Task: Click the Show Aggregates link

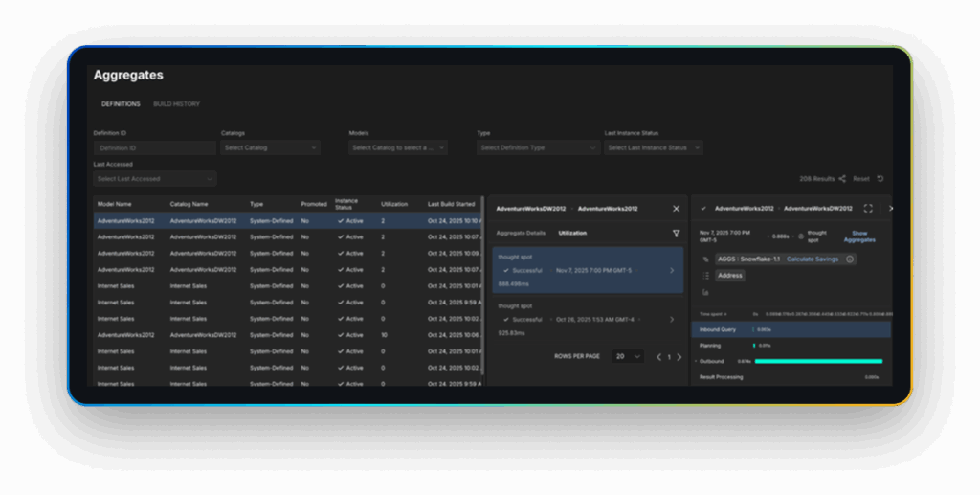Action: point(859,236)
